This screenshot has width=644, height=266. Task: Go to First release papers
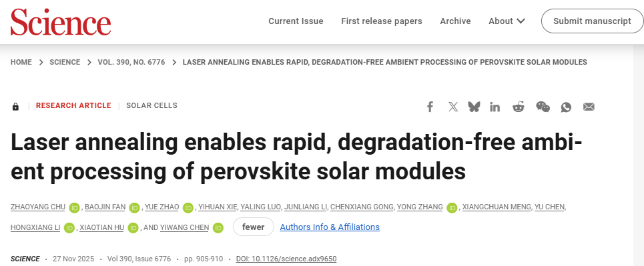point(382,21)
